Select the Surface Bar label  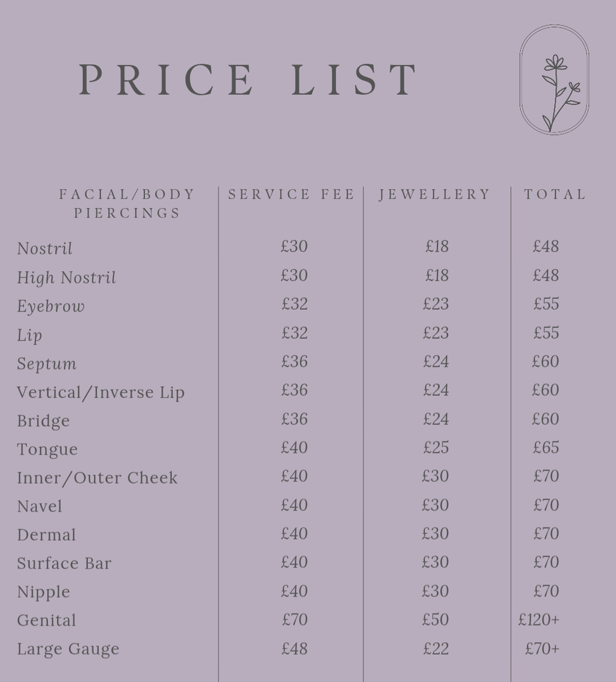point(64,563)
